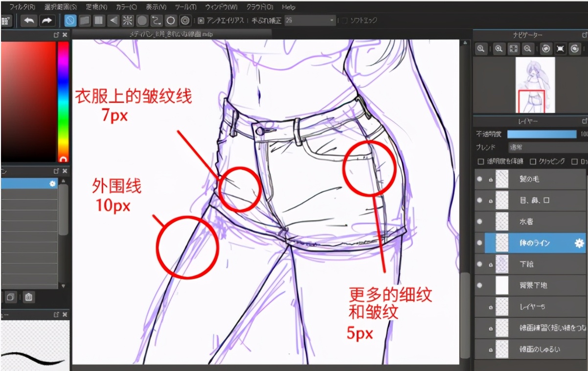Open the stabilizer value dropdown showing 25
The image size is (588, 371).
click(x=310, y=21)
